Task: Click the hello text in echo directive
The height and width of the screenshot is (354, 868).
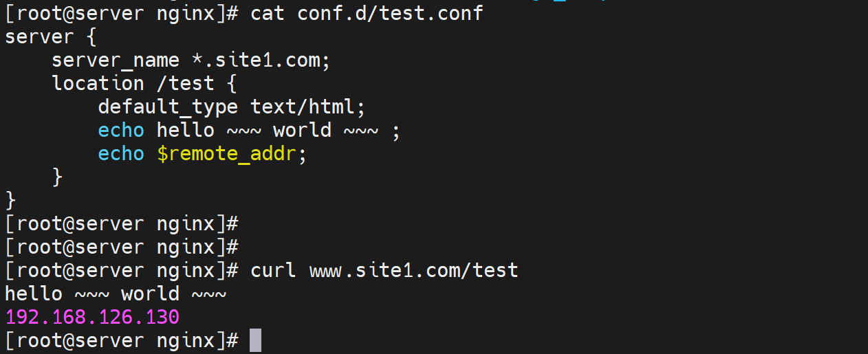Action: pyautogui.click(x=185, y=130)
